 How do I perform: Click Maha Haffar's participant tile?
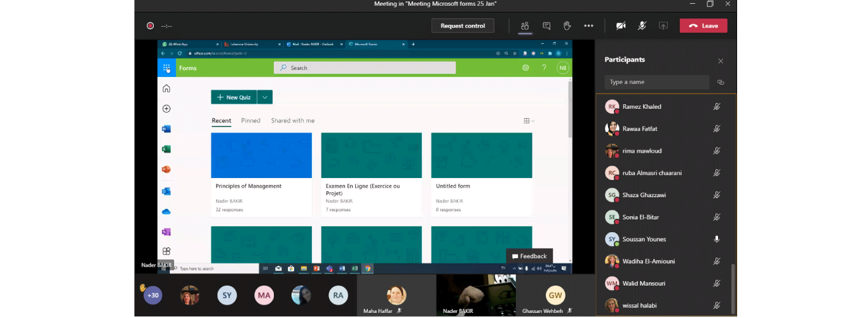[397, 296]
